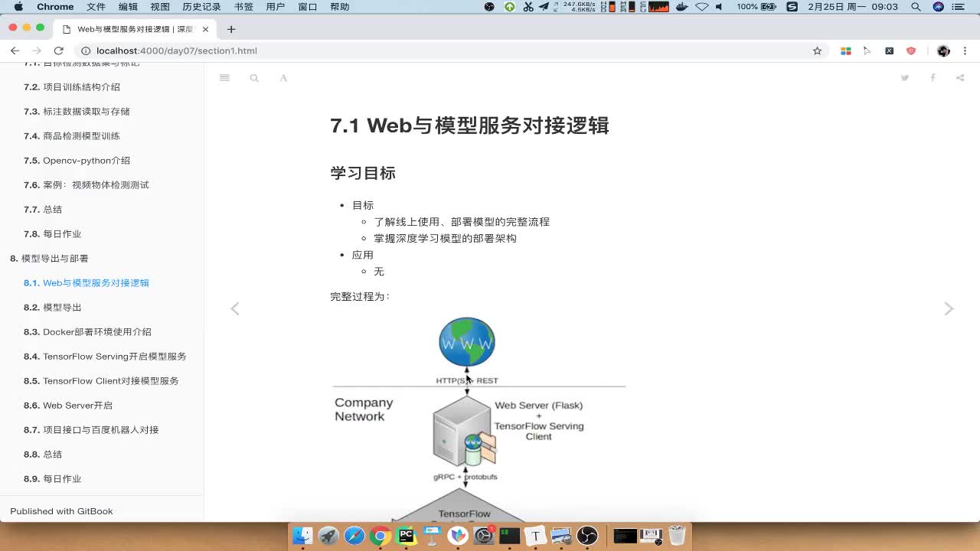Screen dimensions: 980x551
Task: Open section 7.8 每日作业
Action: 52,233
